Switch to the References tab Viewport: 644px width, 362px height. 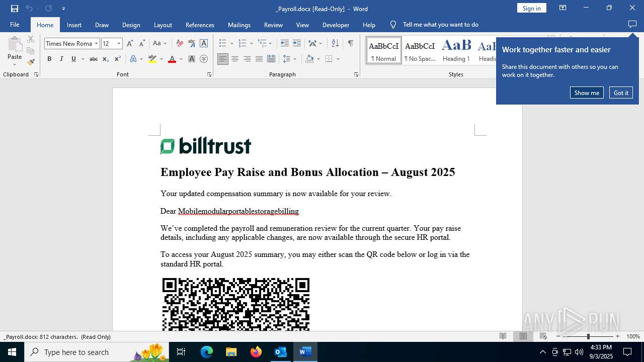[x=200, y=25]
